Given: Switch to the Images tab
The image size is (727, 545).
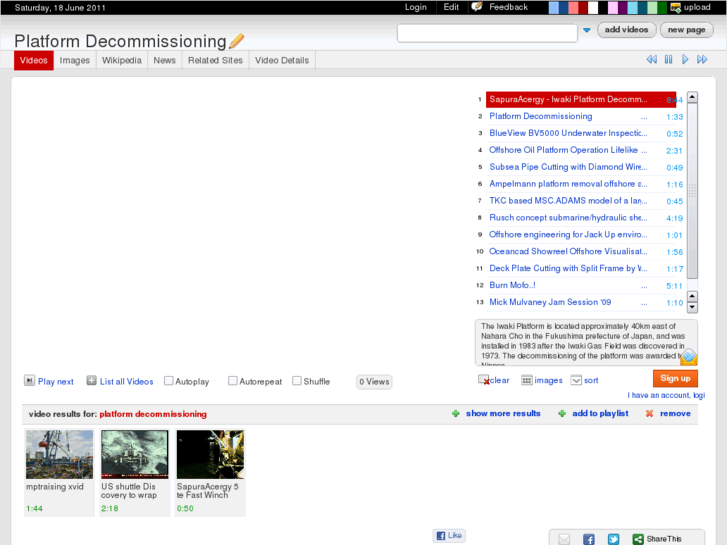Looking at the screenshot, I should [x=75, y=60].
